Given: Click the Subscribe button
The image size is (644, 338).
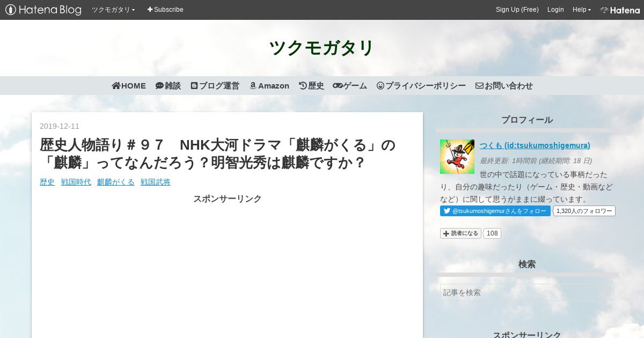Looking at the screenshot, I should pos(165,10).
